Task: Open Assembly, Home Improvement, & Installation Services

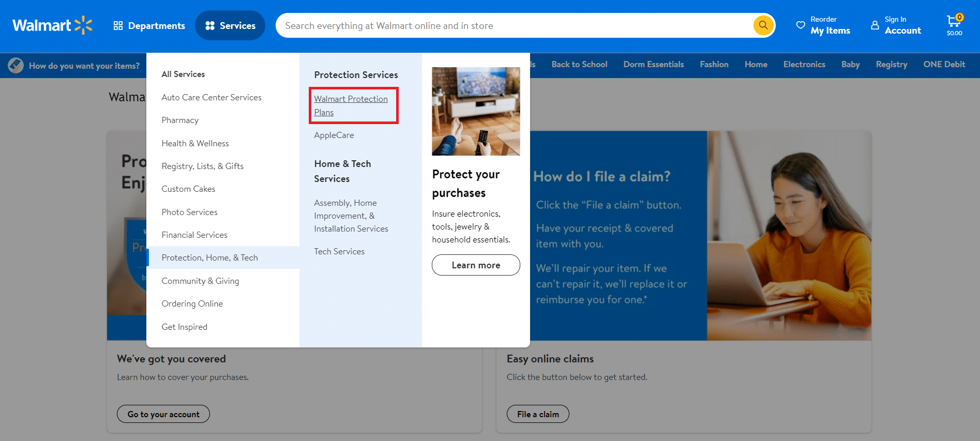Action: [351, 216]
